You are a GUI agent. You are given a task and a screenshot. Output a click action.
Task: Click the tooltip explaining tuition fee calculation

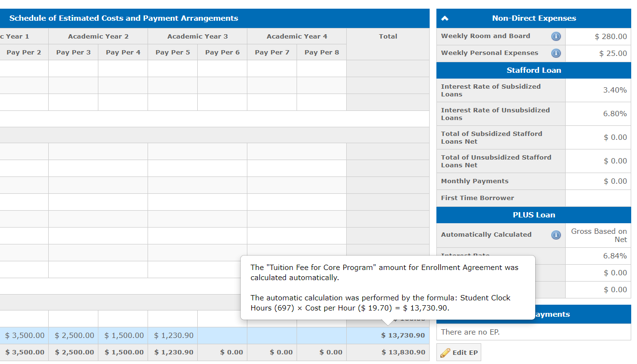coord(388,287)
